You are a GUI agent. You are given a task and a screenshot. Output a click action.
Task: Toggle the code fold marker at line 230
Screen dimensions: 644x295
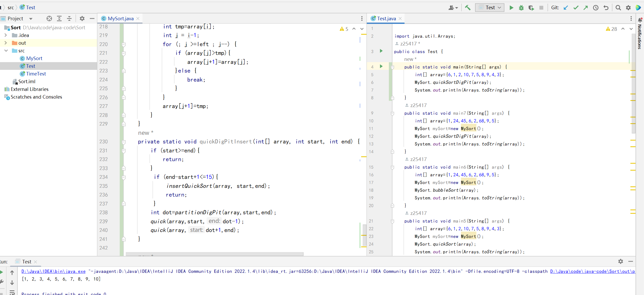(124, 142)
